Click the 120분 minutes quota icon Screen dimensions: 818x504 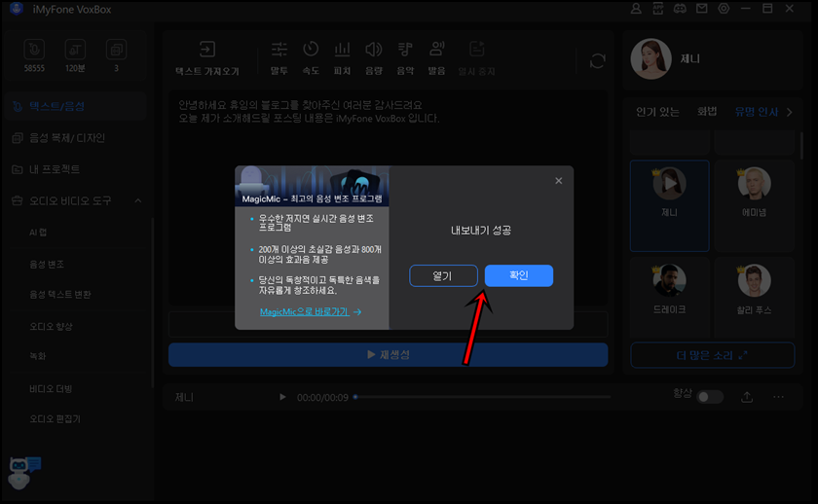[75, 50]
